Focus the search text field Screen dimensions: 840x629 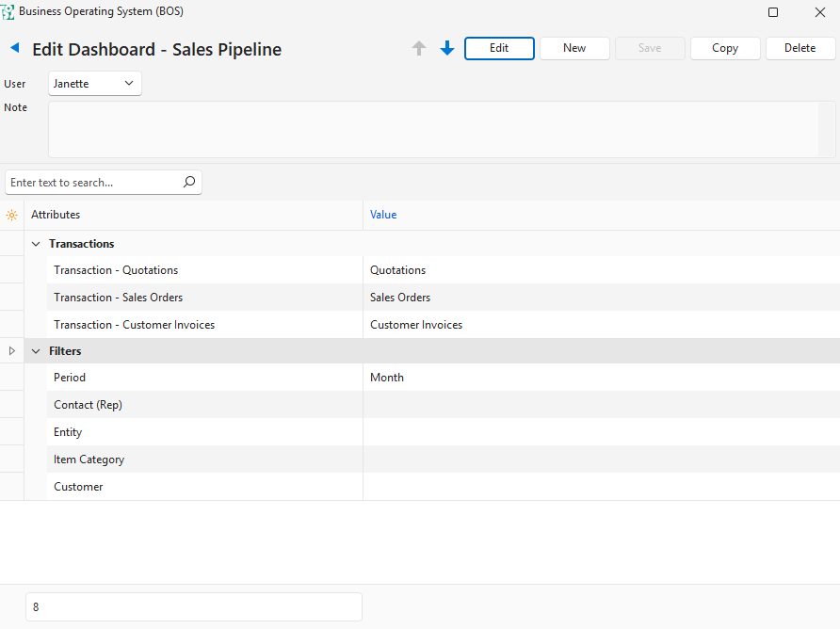click(x=92, y=182)
